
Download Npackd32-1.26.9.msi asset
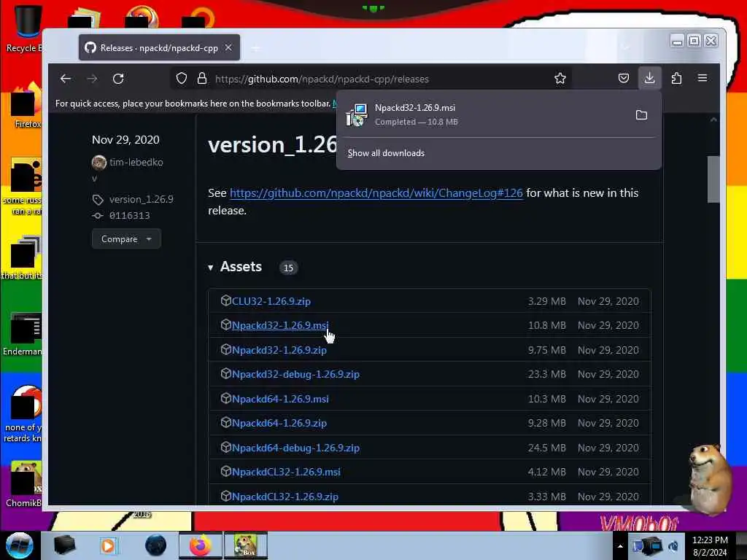(x=280, y=325)
